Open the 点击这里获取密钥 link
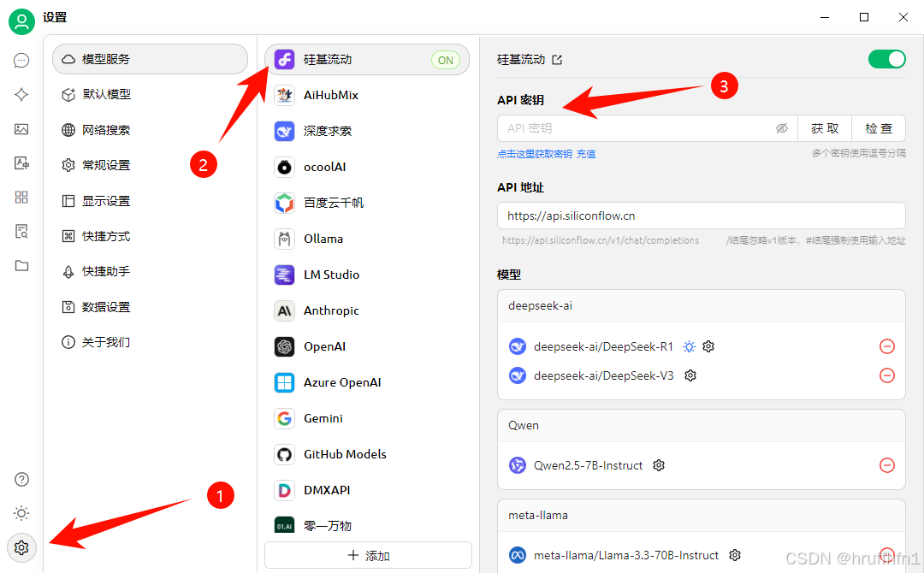Image resolution: width=924 pixels, height=573 pixels. (x=535, y=154)
